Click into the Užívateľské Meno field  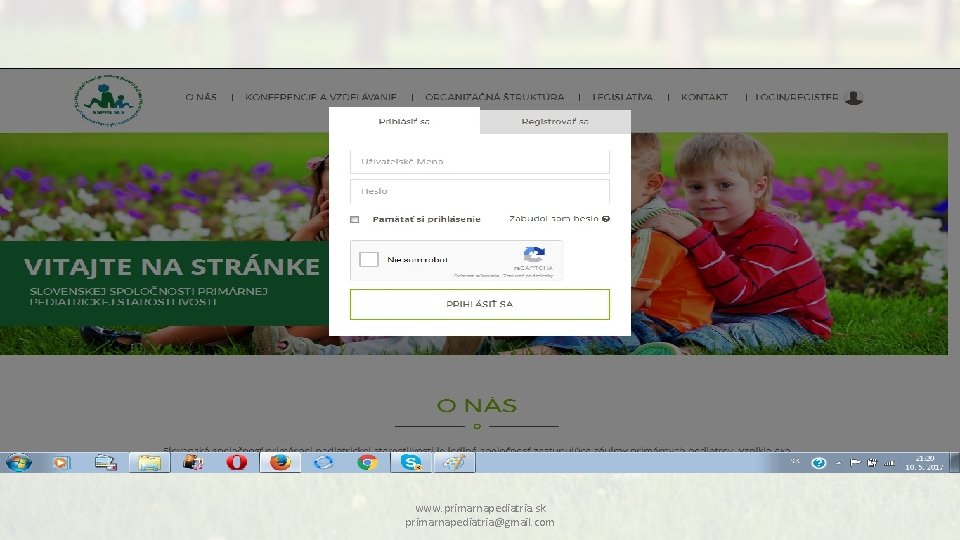(x=480, y=162)
